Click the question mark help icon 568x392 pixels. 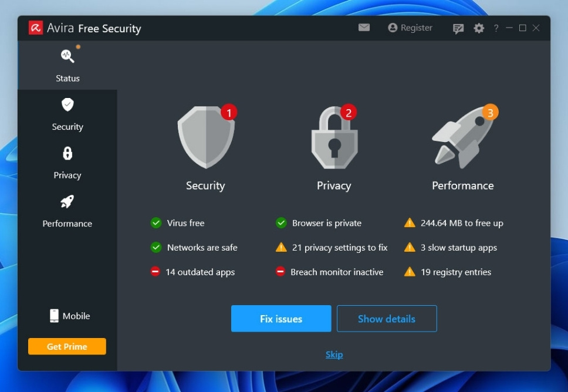496,28
